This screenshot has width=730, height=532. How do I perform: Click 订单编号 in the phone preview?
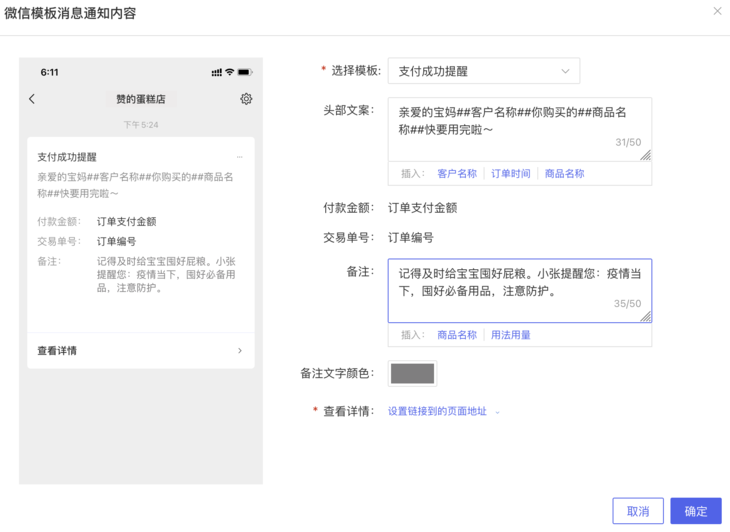[116, 242]
